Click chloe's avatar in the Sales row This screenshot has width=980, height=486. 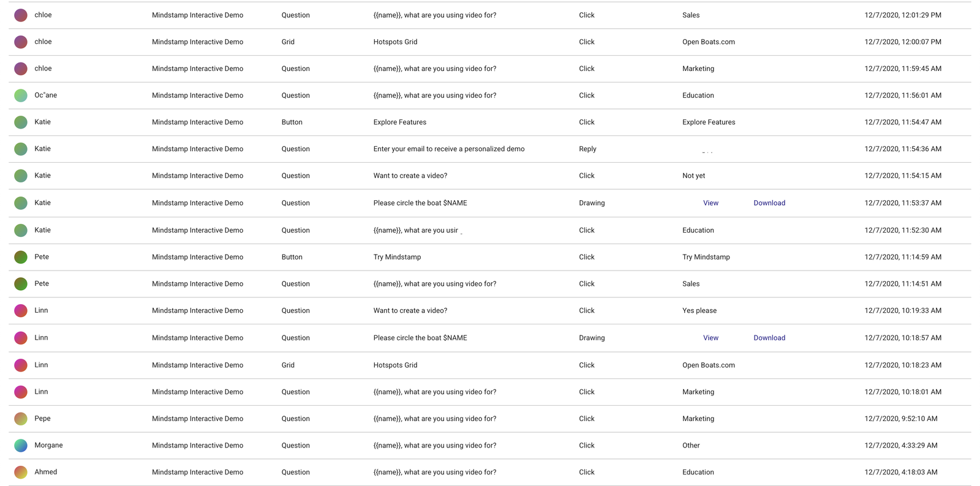pyautogui.click(x=21, y=15)
